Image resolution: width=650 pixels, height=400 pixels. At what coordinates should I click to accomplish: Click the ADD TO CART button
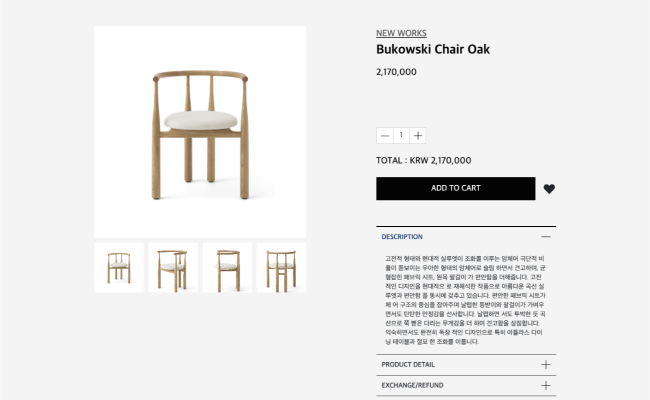pos(456,189)
